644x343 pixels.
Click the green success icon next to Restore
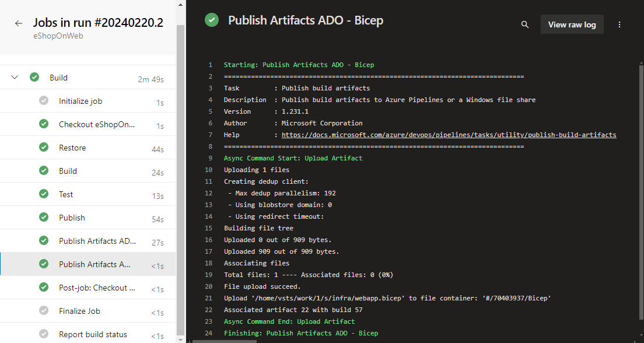tap(44, 148)
